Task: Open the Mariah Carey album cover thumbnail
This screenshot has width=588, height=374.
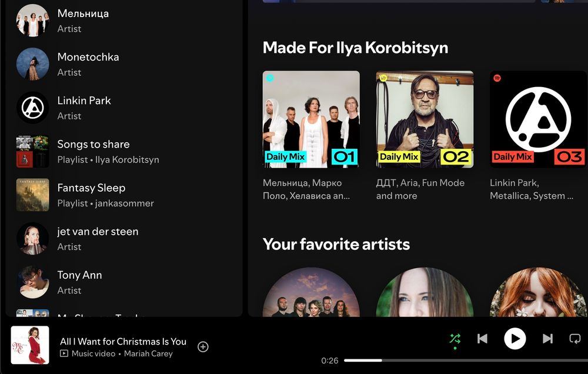Action: 30,345
